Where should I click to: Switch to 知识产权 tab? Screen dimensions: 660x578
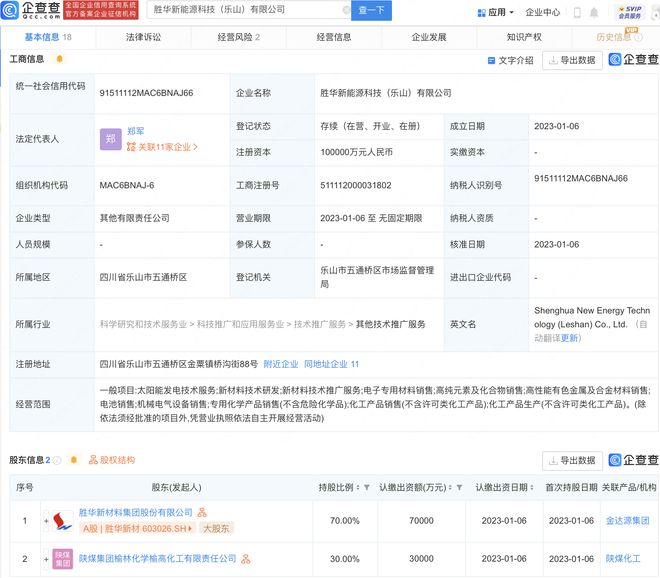point(524,37)
